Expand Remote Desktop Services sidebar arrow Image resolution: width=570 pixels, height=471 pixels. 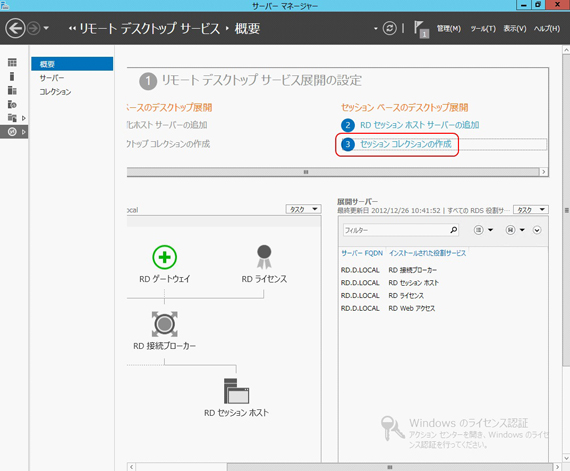point(24,132)
